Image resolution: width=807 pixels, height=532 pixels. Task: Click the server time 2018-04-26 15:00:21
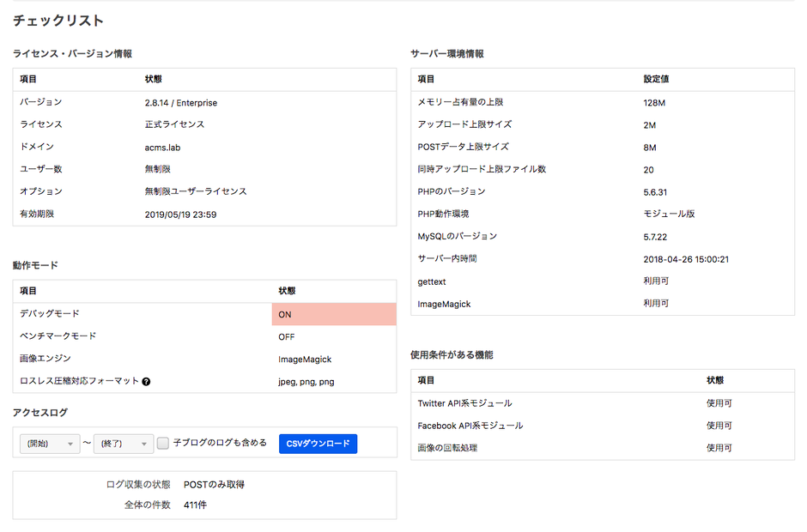click(686, 259)
